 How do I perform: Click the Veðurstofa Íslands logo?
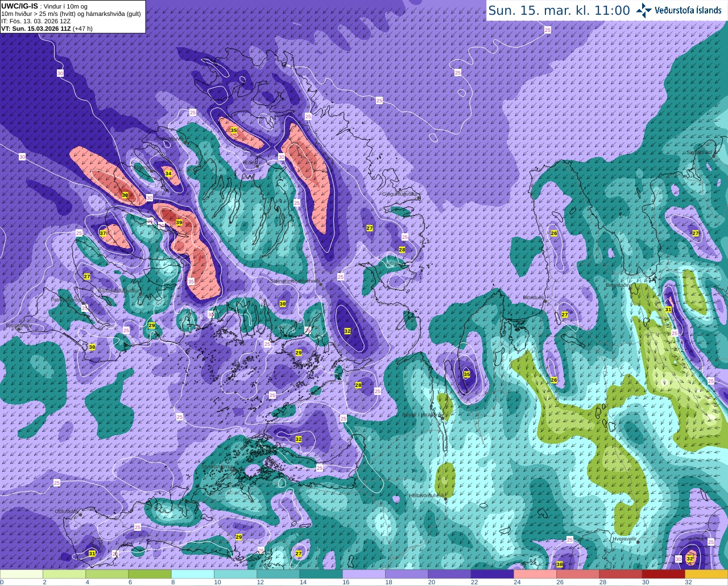(x=679, y=10)
